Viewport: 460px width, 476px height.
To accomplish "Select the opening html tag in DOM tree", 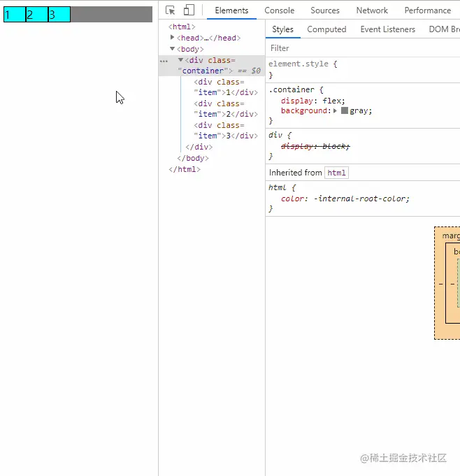I will (182, 27).
